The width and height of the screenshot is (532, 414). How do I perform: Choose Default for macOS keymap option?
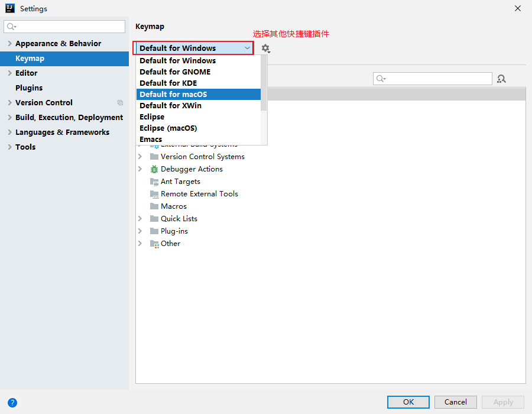click(x=173, y=95)
